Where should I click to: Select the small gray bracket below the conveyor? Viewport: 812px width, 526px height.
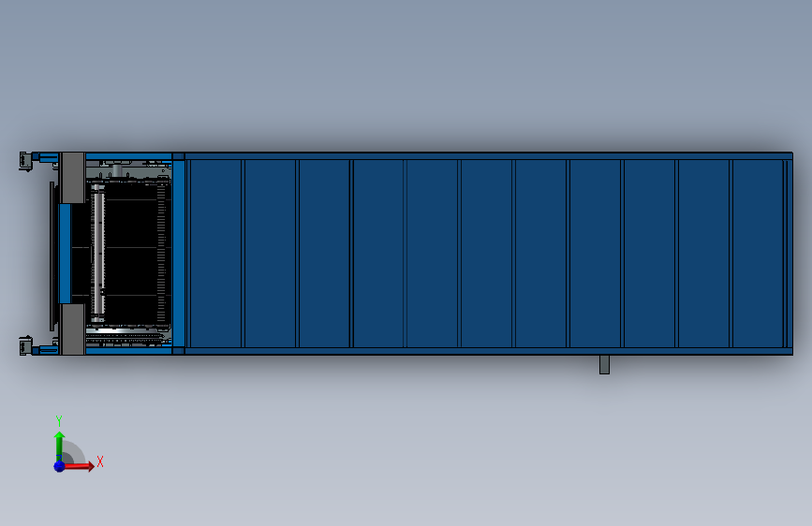click(604, 364)
